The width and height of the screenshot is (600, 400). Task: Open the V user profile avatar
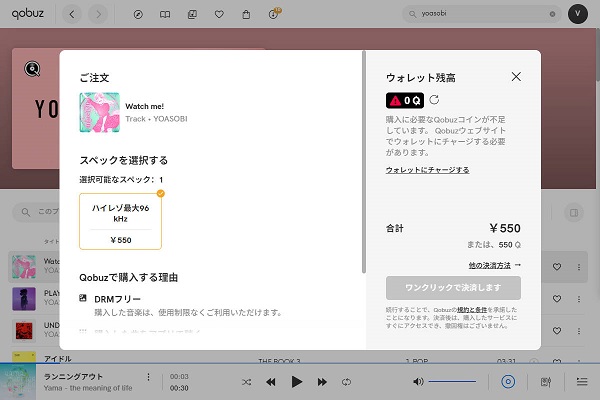[x=578, y=14]
